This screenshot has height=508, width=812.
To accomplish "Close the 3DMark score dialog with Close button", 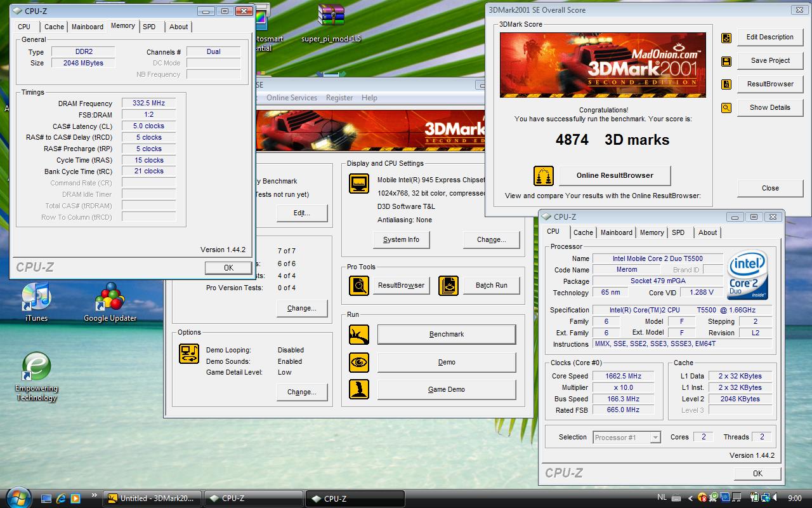I will coord(770,188).
